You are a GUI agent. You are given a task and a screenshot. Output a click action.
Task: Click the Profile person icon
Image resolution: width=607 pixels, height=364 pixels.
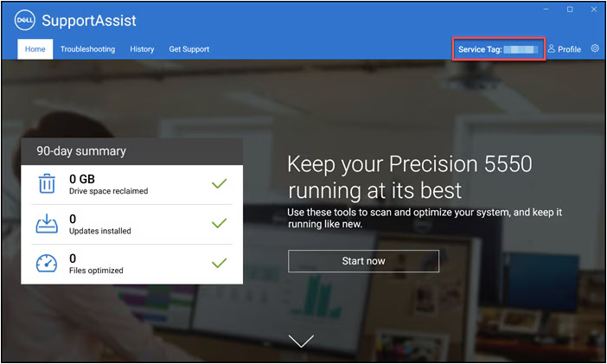[x=552, y=48]
